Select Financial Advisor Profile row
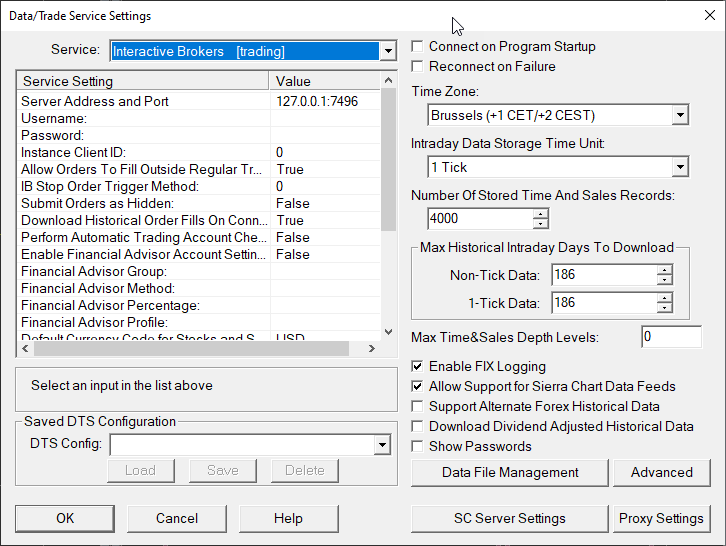 pyautogui.click(x=199, y=322)
